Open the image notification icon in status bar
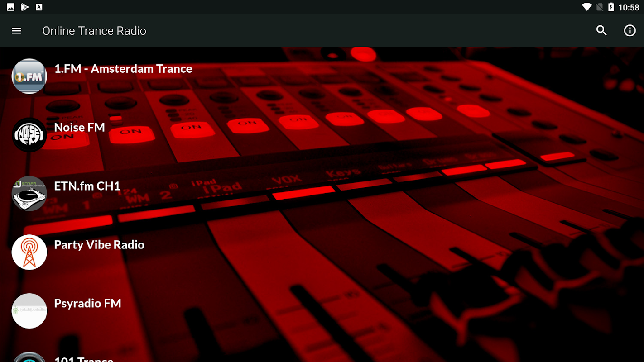This screenshot has width=644, height=362. [10, 7]
